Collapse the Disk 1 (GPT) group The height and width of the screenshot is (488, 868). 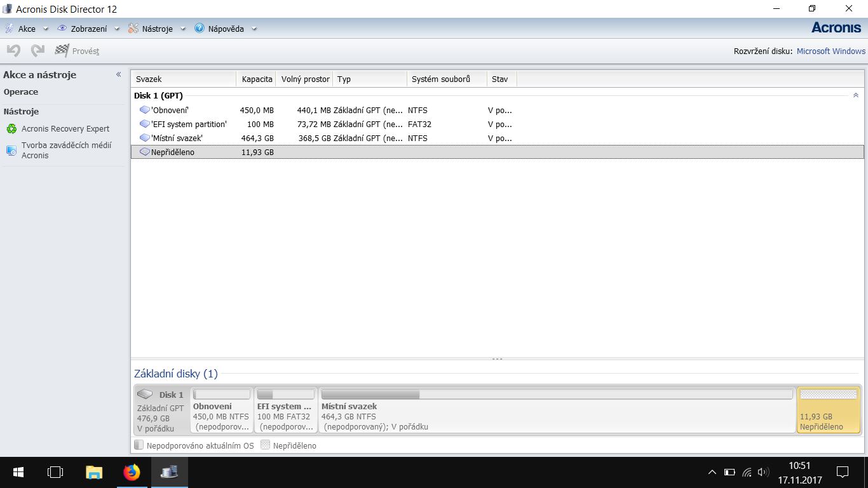coord(855,95)
